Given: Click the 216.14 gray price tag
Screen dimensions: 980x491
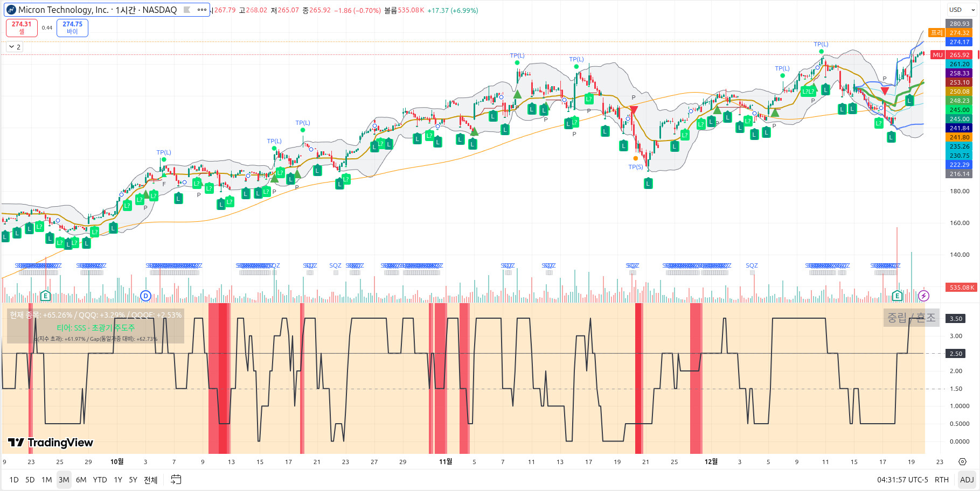Looking at the screenshot, I should [x=960, y=174].
